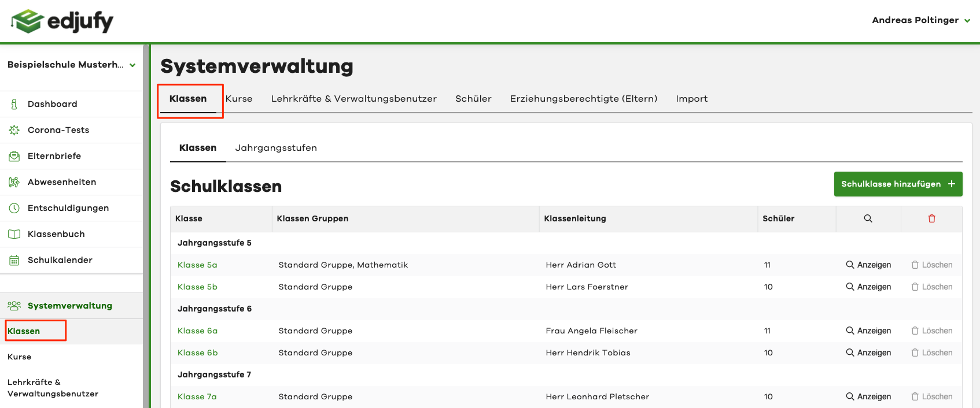The image size is (980, 408).
Task: Open Elternbriefe via its envelope icon
Action: pyautogui.click(x=14, y=156)
